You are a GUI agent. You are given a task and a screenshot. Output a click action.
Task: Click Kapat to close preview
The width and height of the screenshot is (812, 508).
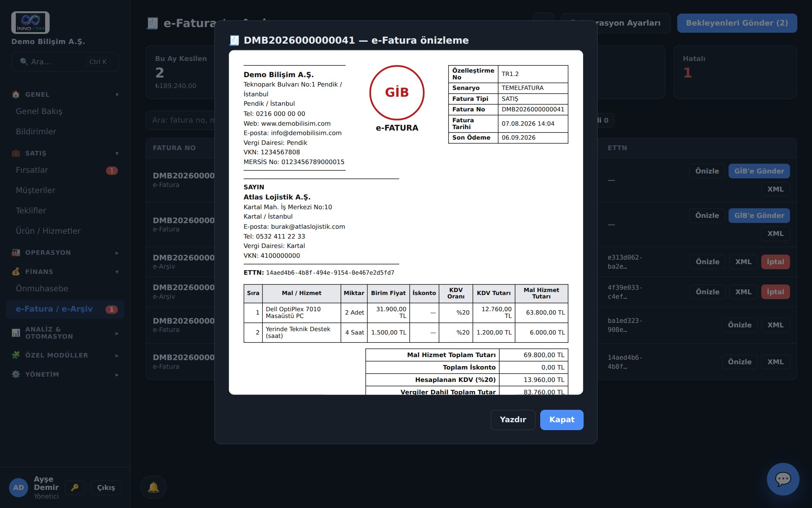(x=562, y=420)
